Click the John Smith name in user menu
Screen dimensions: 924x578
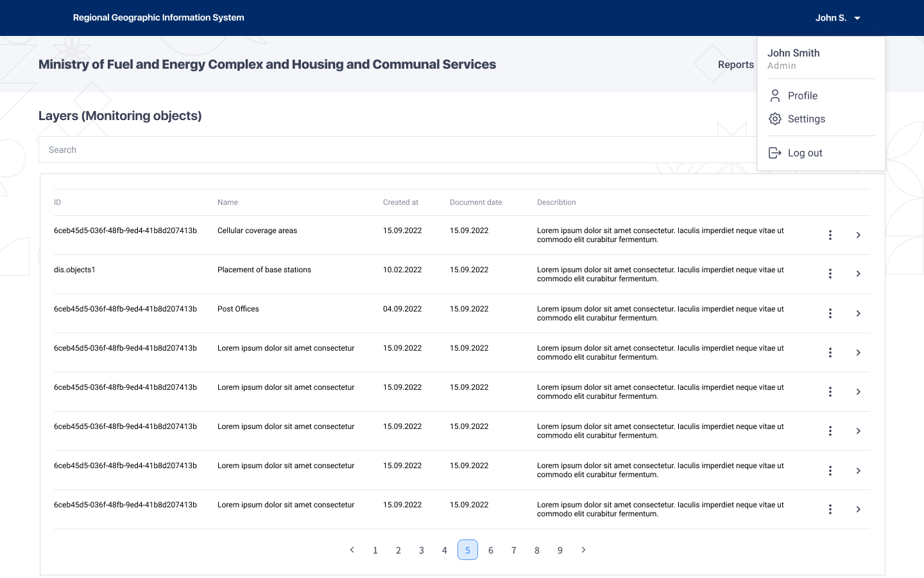pos(794,53)
